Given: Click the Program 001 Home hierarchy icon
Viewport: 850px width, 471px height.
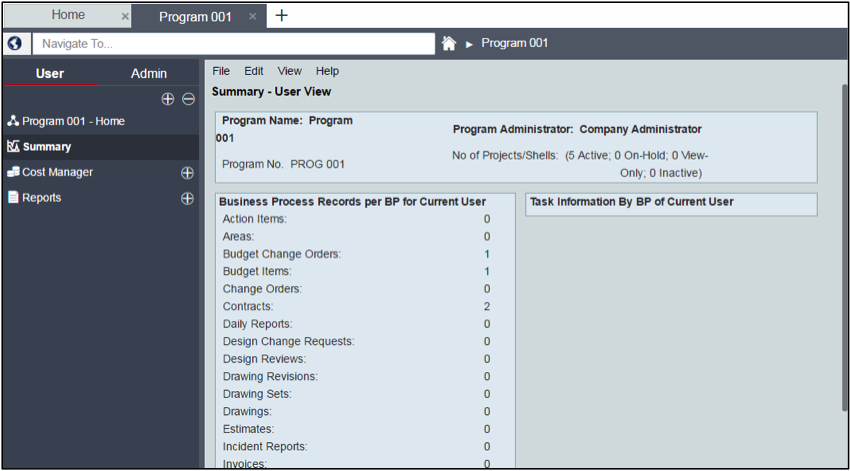Looking at the screenshot, I should click(x=13, y=121).
